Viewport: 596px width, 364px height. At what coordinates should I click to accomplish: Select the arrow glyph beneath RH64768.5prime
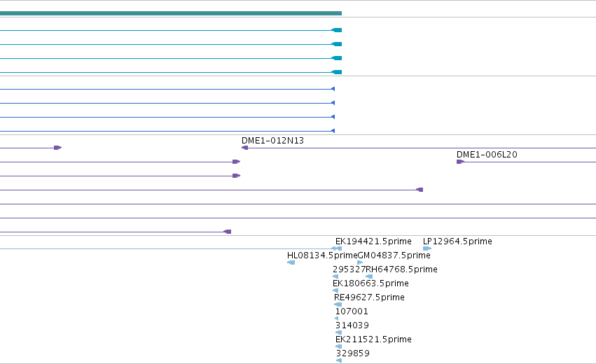pos(368,276)
